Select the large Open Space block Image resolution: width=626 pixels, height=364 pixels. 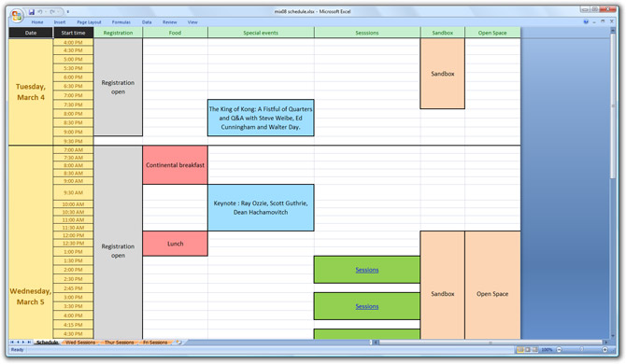[x=492, y=286]
